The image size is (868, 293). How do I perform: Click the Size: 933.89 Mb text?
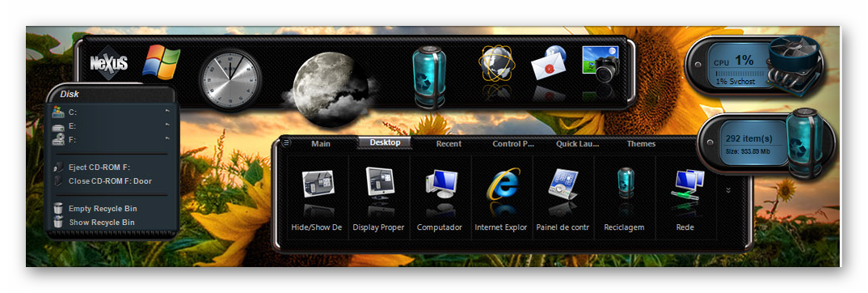tap(748, 151)
